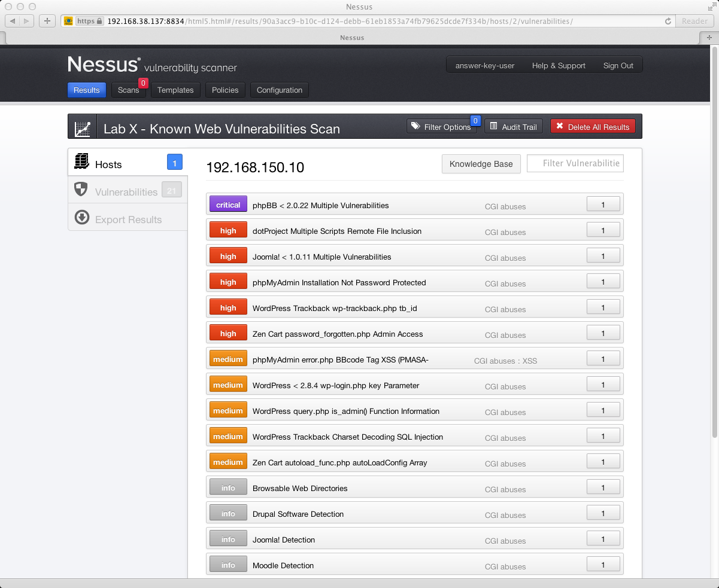719x588 pixels.
Task: Click high badge on dotProject row
Action: [x=228, y=230]
